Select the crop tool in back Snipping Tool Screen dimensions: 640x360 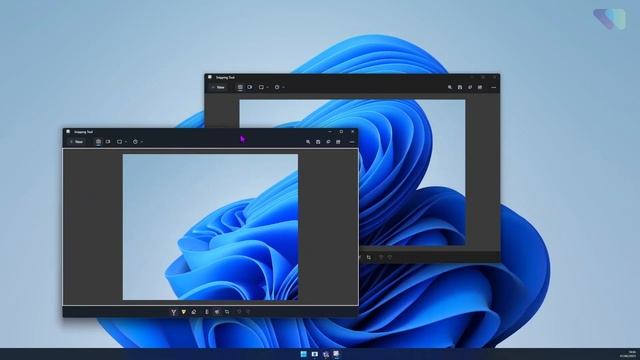369,257
